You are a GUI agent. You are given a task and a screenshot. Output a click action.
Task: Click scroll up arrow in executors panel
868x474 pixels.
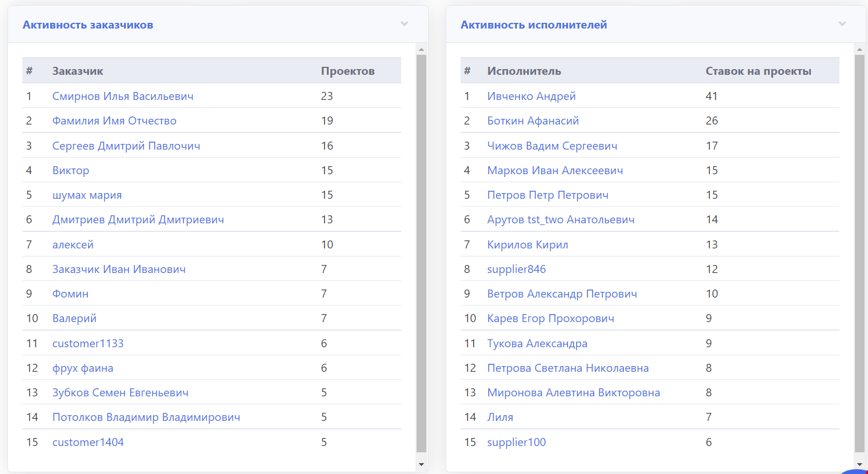pyautogui.click(x=859, y=50)
